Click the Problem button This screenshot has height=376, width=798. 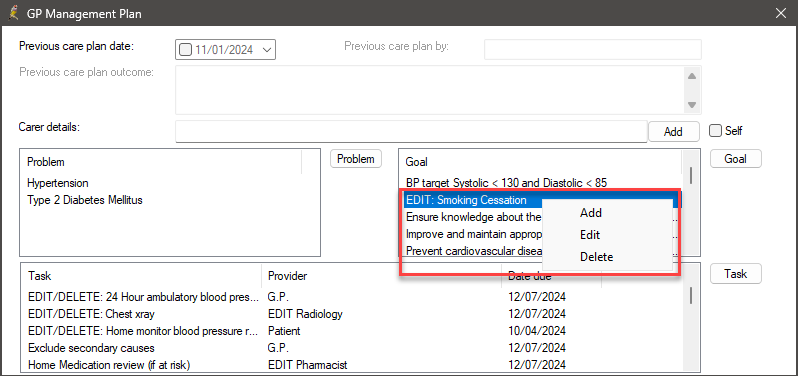356,159
